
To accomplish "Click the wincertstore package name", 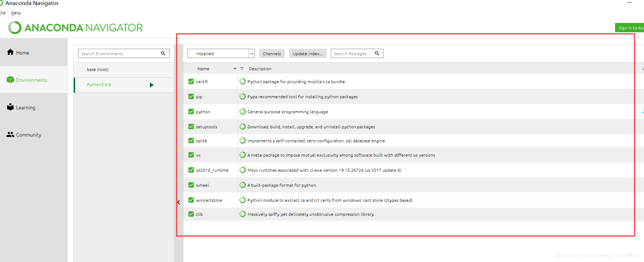I will click(x=209, y=200).
